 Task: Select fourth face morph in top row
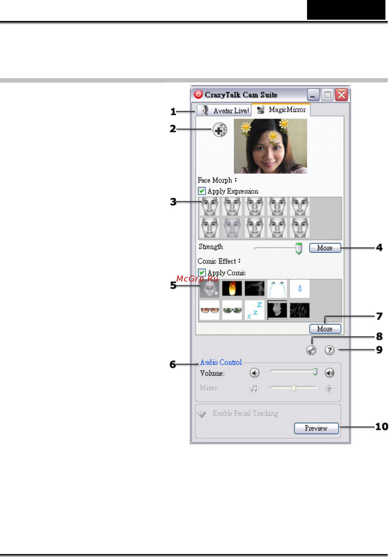(277, 207)
